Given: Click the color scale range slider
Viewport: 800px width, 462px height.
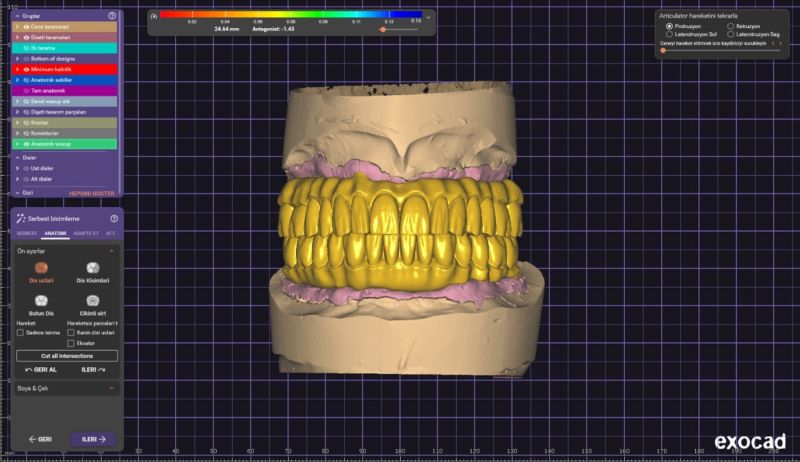Looking at the screenshot, I should tap(383, 30).
